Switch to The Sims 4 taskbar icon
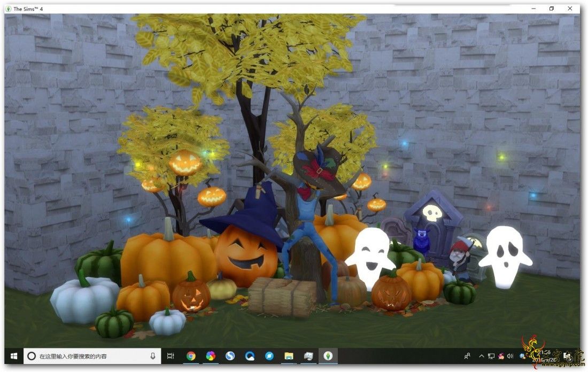Viewport: 588px width, 372px height. click(x=328, y=356)
